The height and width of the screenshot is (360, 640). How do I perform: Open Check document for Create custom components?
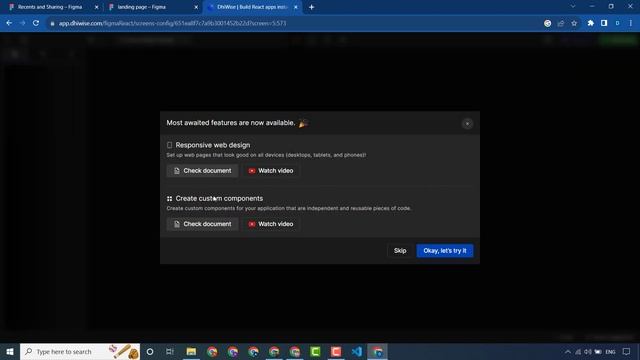tap(202, 224)
